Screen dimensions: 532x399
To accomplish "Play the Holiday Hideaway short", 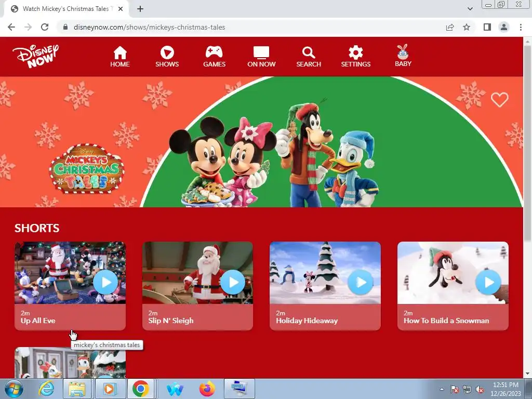I will click(x=361, y=282).
